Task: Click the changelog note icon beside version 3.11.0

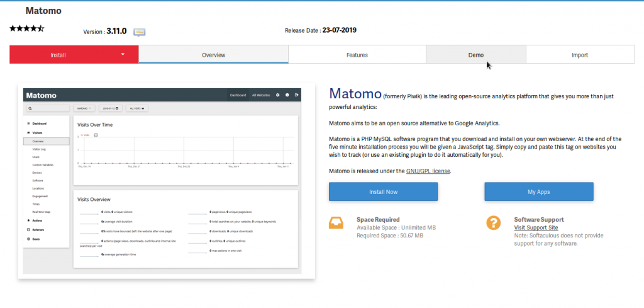Action: point(139,31)
